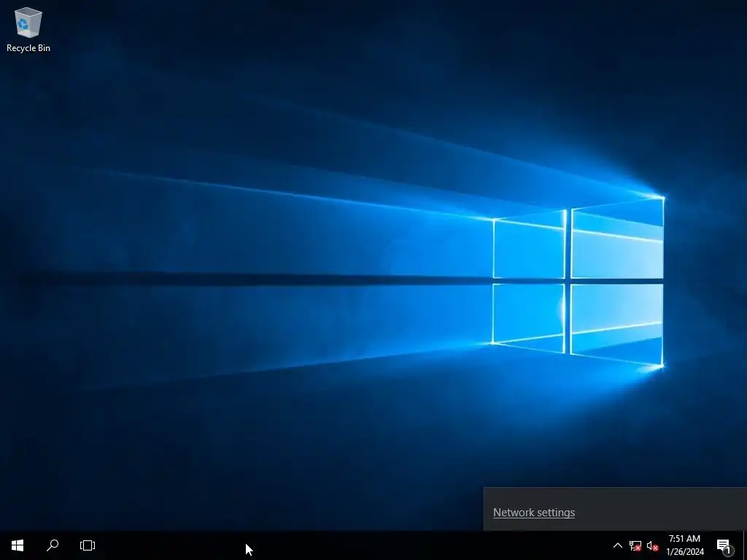Open Task View on the taskbar
The width and height of the screenshot is (747, 560).
88,545
